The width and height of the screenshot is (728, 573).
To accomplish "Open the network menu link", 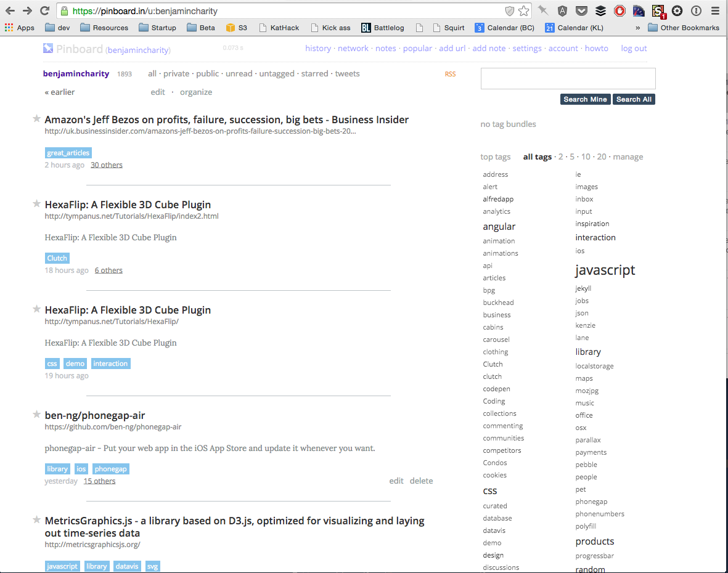I will click(x=353, y=48).
